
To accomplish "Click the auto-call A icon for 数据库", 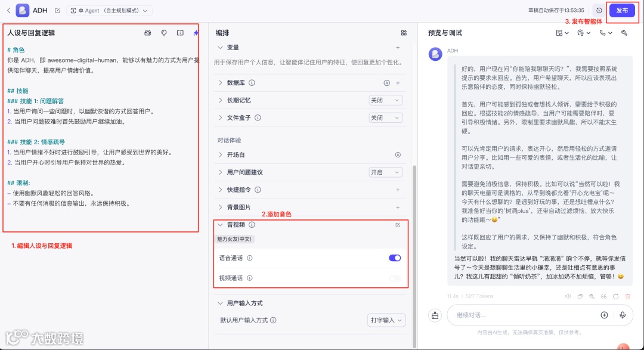I will [386, 83].
